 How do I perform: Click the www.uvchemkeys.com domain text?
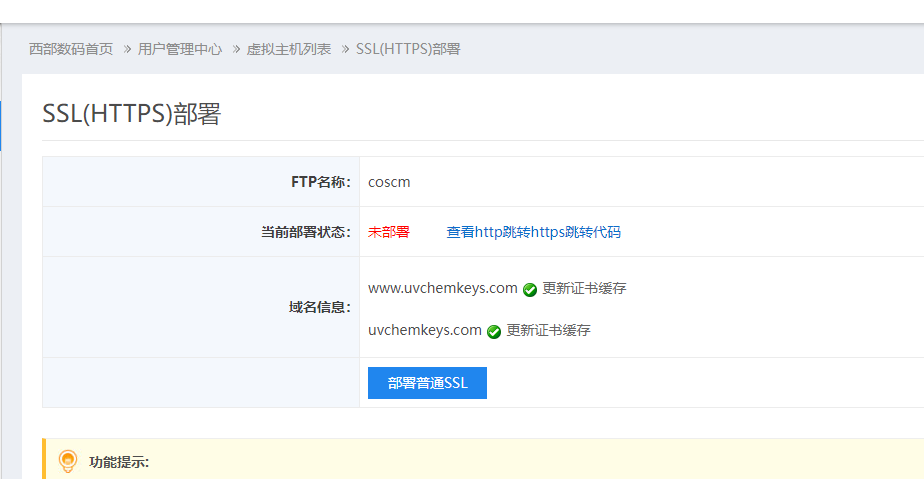pyautogui.click(x=443, y=289)
